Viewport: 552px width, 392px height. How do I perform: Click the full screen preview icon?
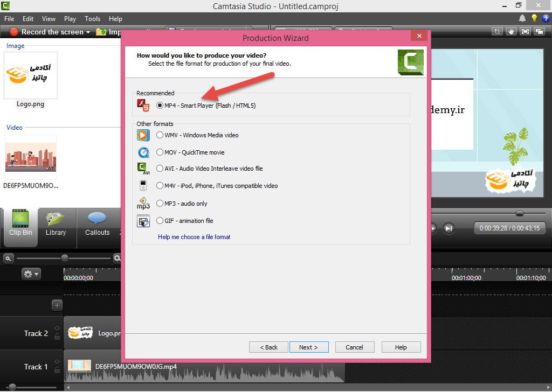point(525,32)
